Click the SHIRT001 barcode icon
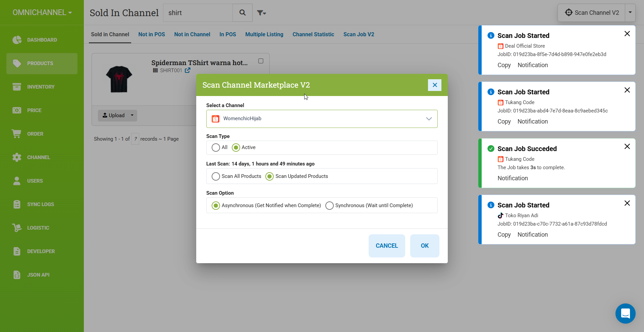This screenshot has width=644, height=332. click(155, 70)
